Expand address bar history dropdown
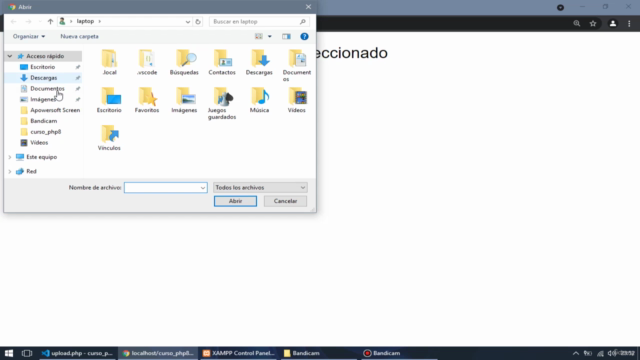 [x=188, y=22]
